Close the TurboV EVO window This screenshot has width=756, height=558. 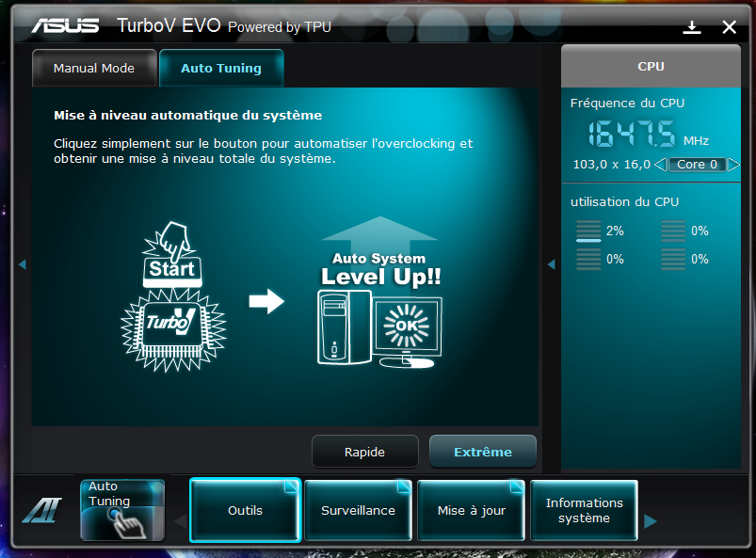click(x=729, y=27)
